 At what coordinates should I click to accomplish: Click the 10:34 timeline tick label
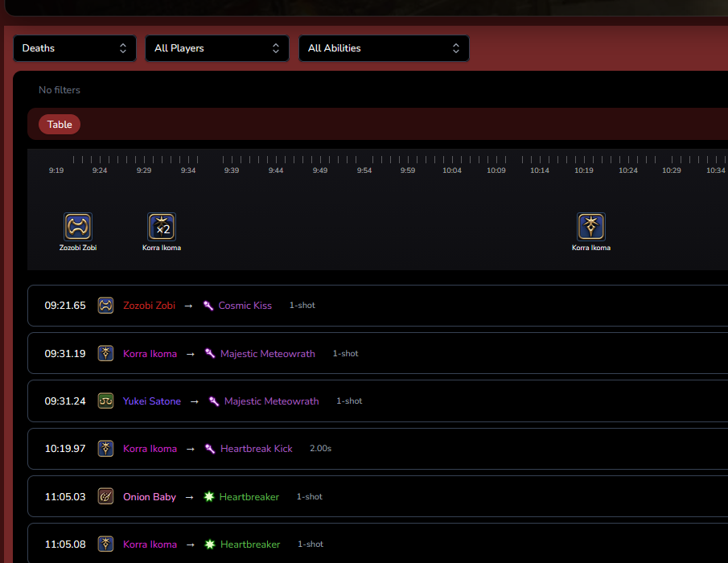coord(715,171)
